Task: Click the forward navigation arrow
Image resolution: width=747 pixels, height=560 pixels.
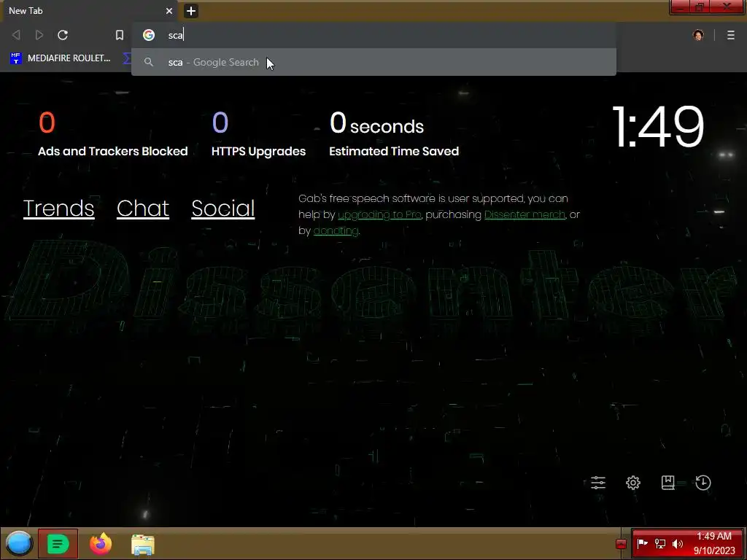Action: pyautogui.click(x=39, y=35)
